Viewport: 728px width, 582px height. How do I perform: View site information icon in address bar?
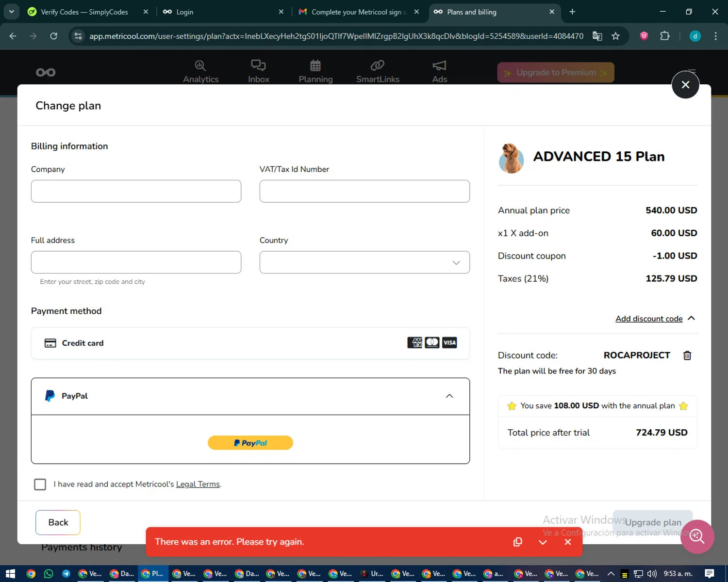click(x=78, y=36)
